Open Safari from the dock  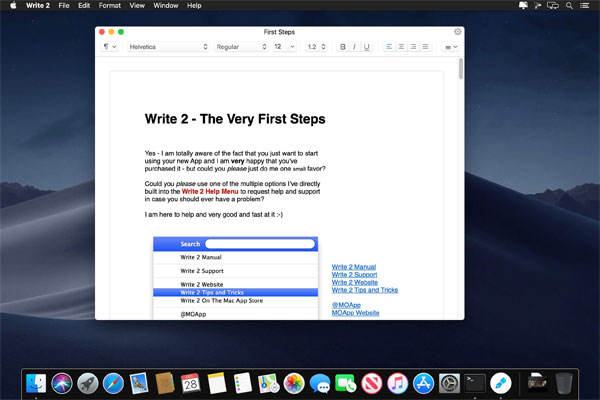click(113, 382)
